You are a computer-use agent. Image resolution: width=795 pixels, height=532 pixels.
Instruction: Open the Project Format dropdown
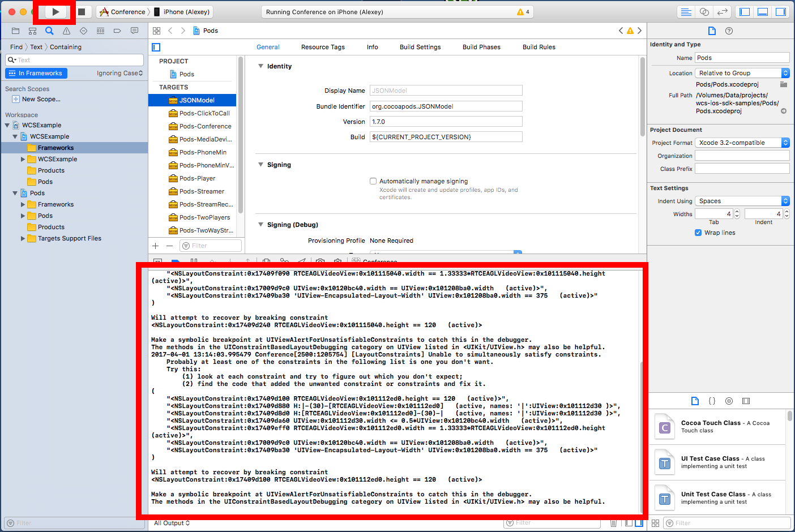pyautogui.click(x=742, y=143)
